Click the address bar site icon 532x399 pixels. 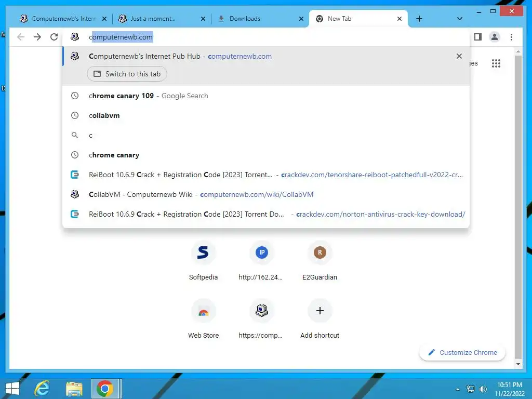75,37
